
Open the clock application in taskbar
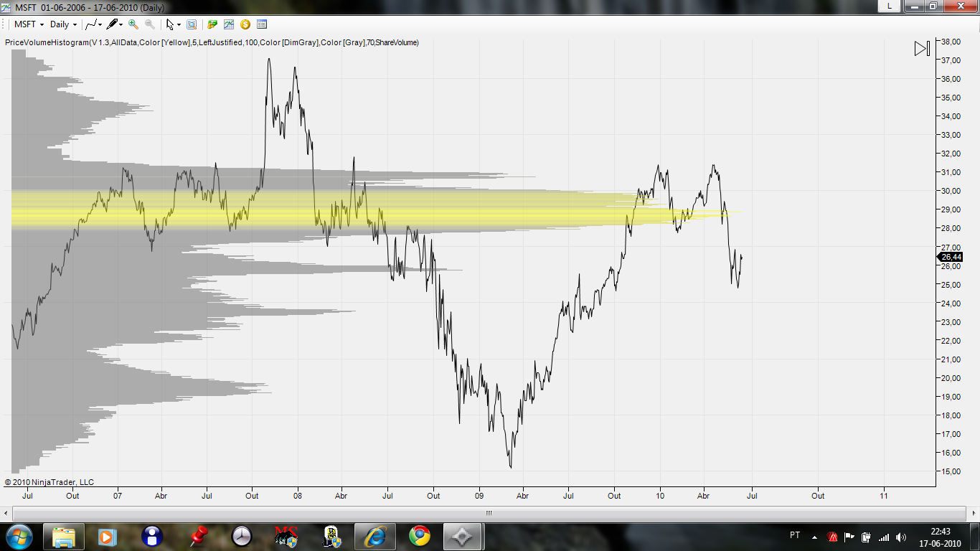[242, 536]
